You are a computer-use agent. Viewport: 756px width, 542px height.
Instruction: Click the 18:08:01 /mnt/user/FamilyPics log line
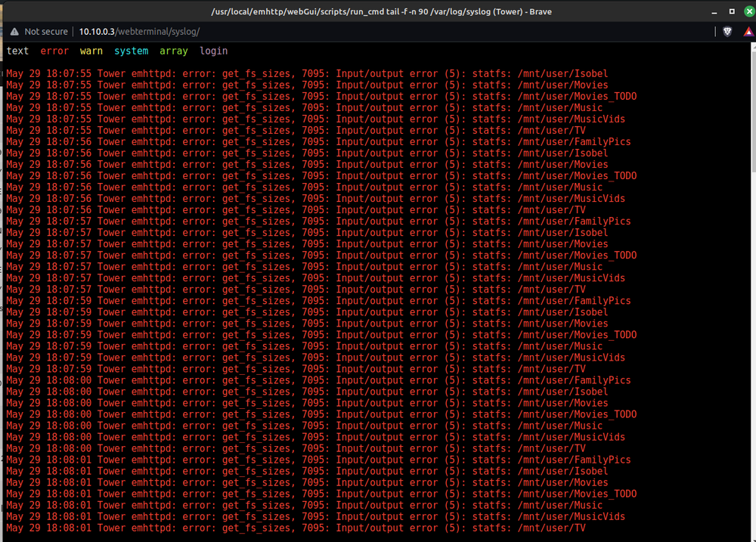pos(318,460)
